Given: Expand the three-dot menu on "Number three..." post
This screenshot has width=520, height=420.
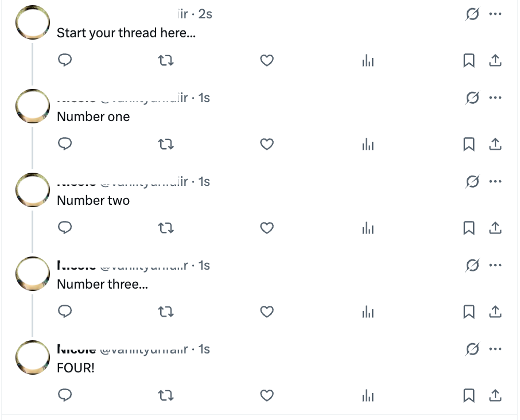Looking at the screenshot, I should pos(495,266).
